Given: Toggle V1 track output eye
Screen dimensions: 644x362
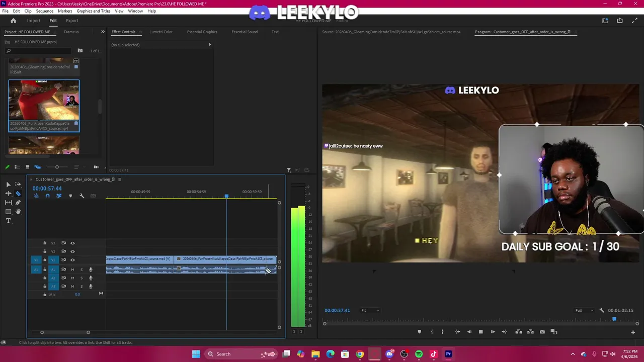Looking at the screenshot, I should pyautogui.click(x=72, y=260).
